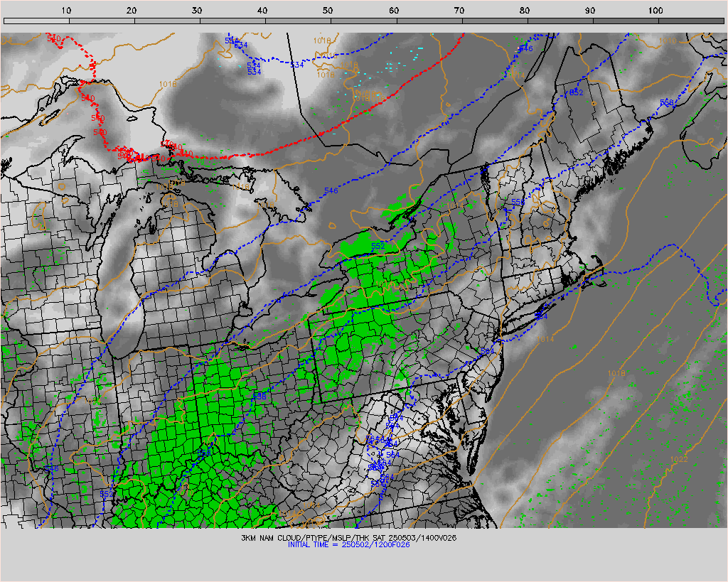This screenshot has width=728, height=582.
Task: Click the blue '546' label in Missouri
Action: [51, 469]
